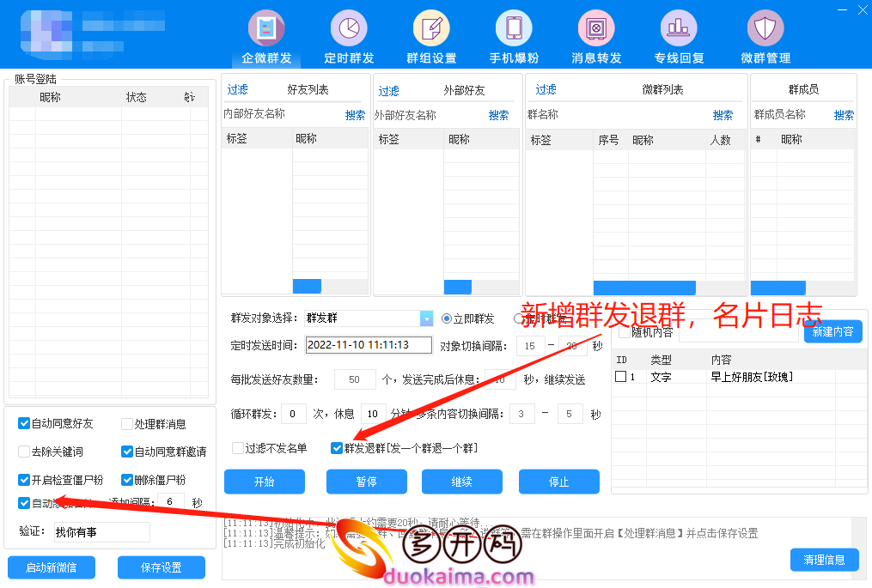Viewport: 872px width, 588px height.
Task: Enable the 处理群消息 checkbox
Action: click(x=127, y=424)
